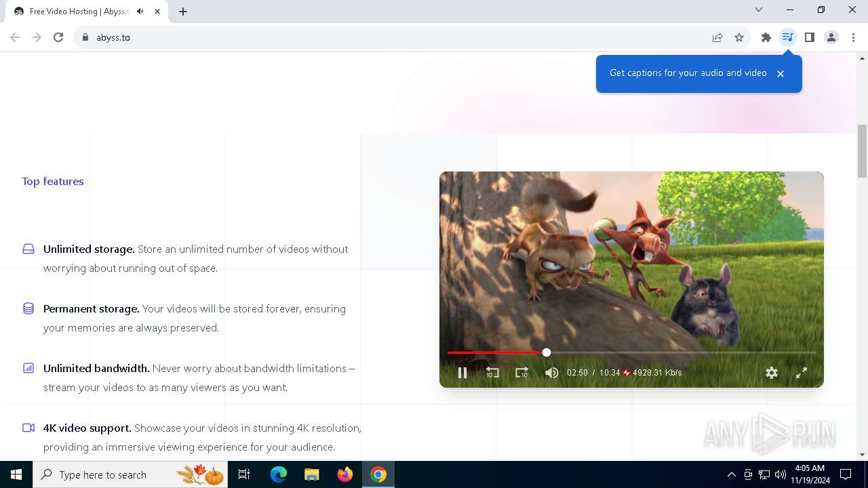868x488 pixels.
Task: Reload the abyss.to page
Action: pyautogui.click(x=58, y=37)
